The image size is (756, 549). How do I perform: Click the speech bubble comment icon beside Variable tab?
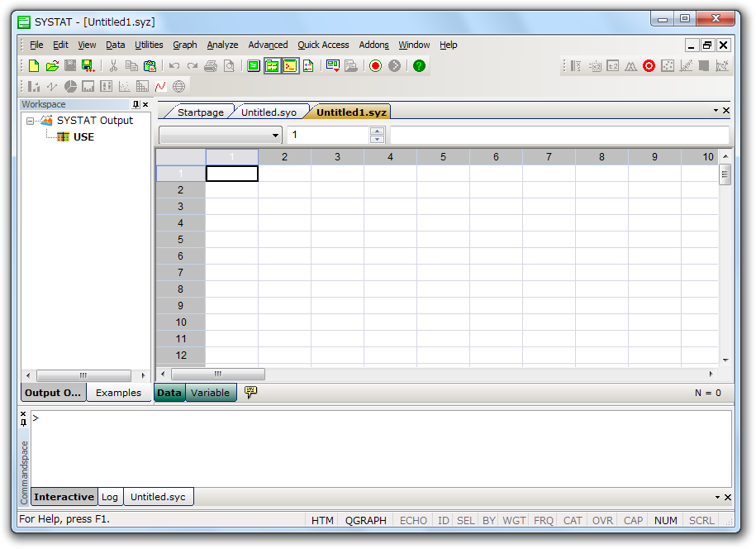tap(250, 392)
